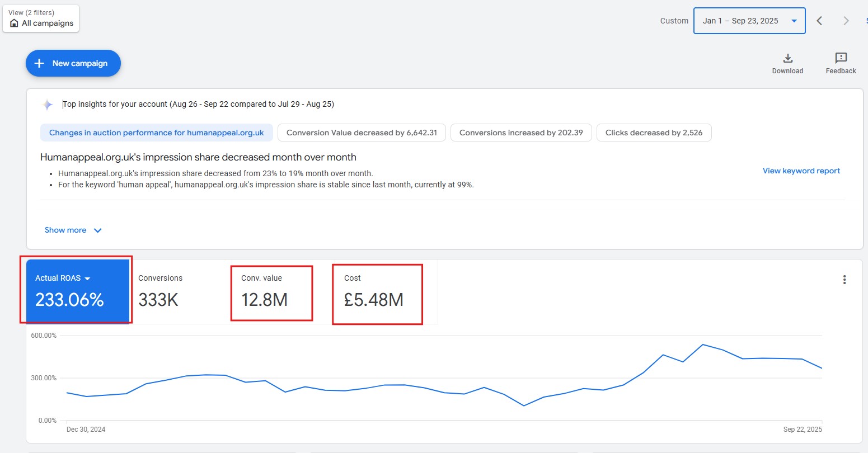
Task: Create a New campaign
Action: click(73, 63)
